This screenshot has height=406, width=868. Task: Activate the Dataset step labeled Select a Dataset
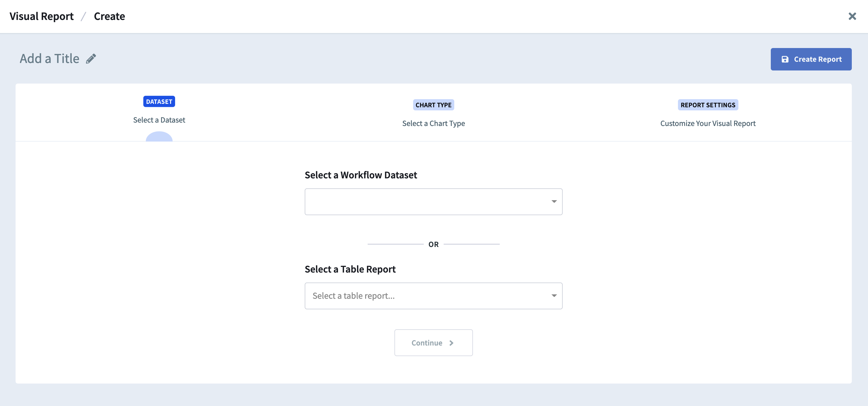[159, 120]
